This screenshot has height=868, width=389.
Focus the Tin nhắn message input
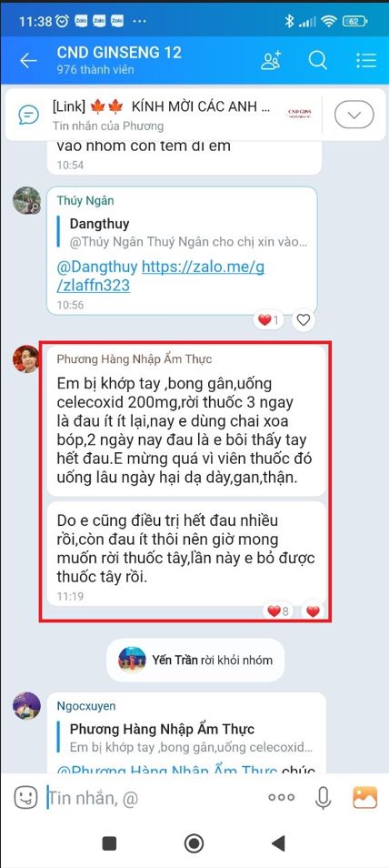[x=152, y=798]
